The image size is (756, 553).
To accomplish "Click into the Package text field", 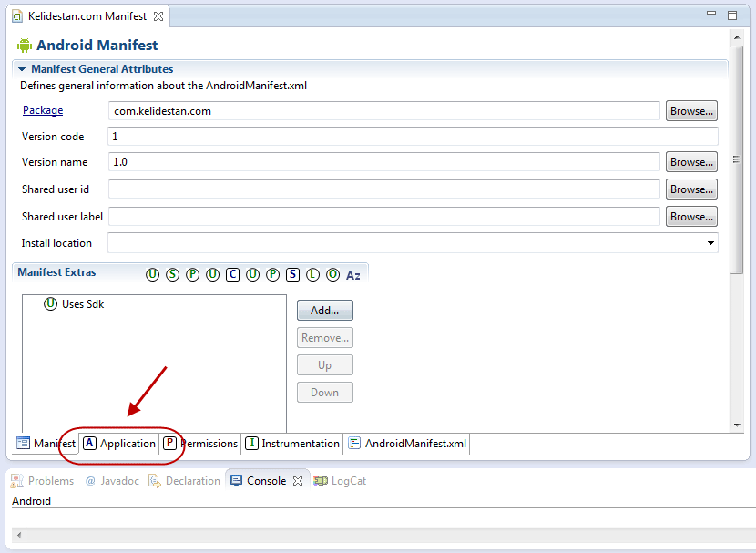I will (383, 111).
